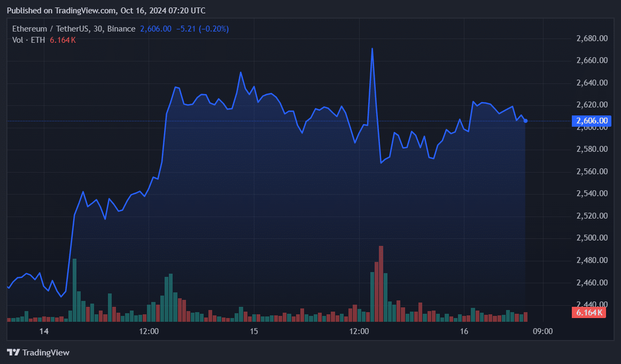Image resolution: width=621 pixels, height=364 pixels.
Task: Click the TradingView logo glyph next to wordmark
Action: 14,352
